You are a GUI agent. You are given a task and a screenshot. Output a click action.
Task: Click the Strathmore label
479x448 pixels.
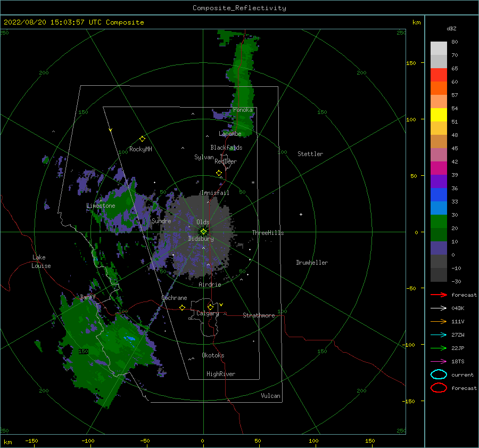(x=259, y=315)
